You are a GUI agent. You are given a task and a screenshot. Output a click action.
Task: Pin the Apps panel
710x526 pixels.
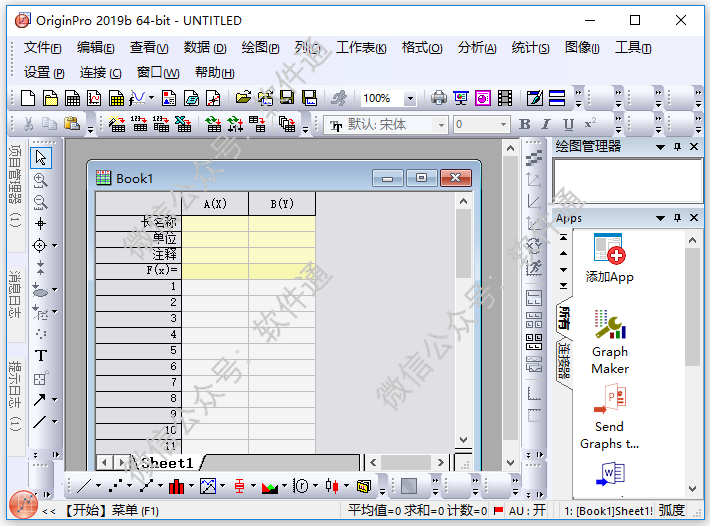click(677, 218)
